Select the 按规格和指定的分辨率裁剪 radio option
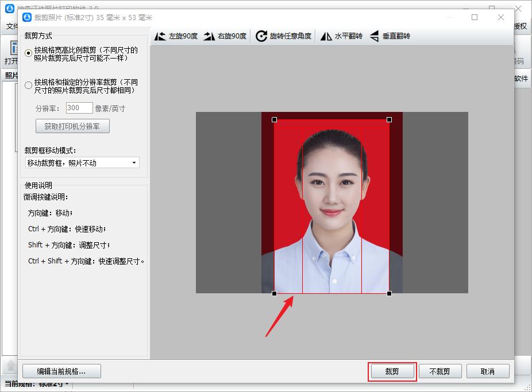This screenshot has width=532, height=392. click(x=28, y=84)
